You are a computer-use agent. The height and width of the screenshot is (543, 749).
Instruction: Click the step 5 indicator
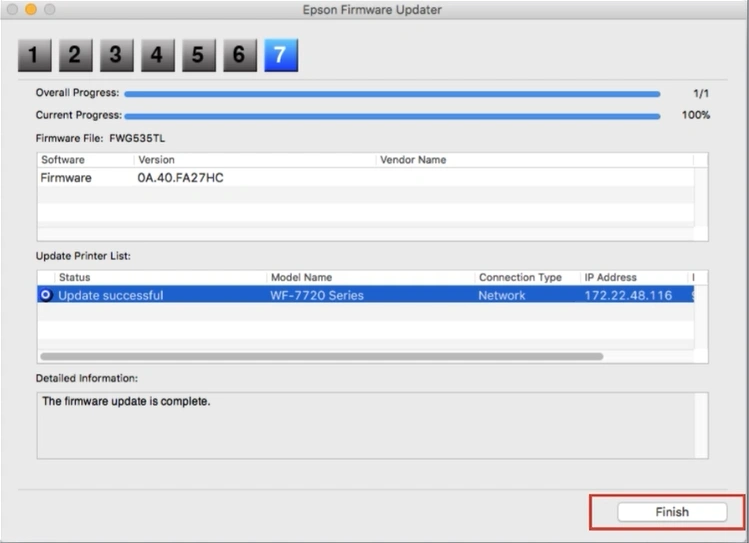click(x=198, y=55)
